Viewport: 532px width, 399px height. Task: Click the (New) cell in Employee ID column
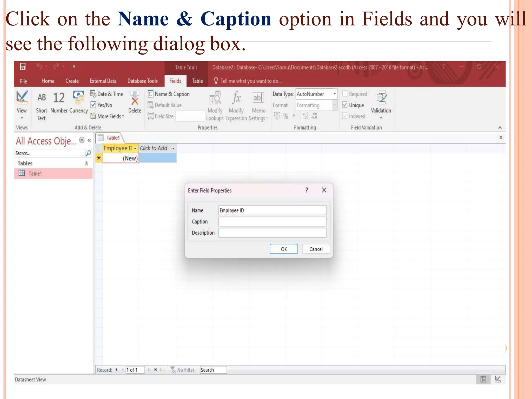point(121,158)
